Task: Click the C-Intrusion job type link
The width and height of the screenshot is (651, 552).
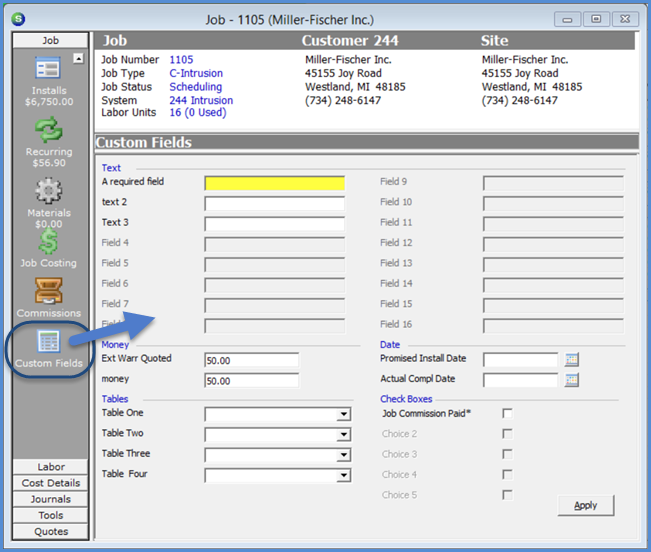Action: (x=196, y=73)
